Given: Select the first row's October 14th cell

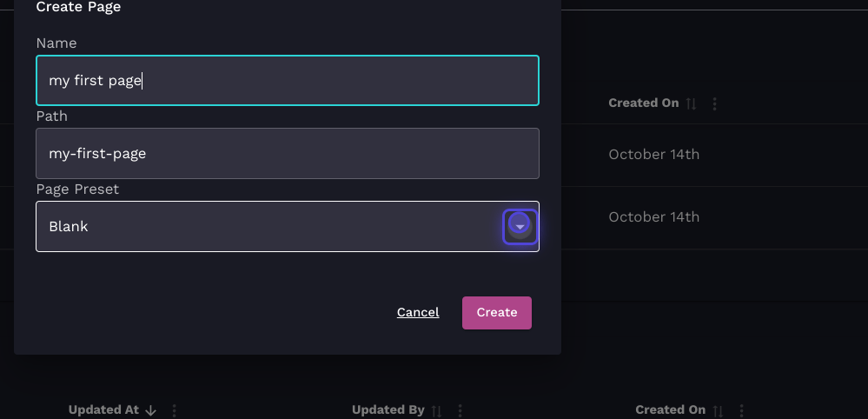Looking at the screenshot, I should click(653, 155).
